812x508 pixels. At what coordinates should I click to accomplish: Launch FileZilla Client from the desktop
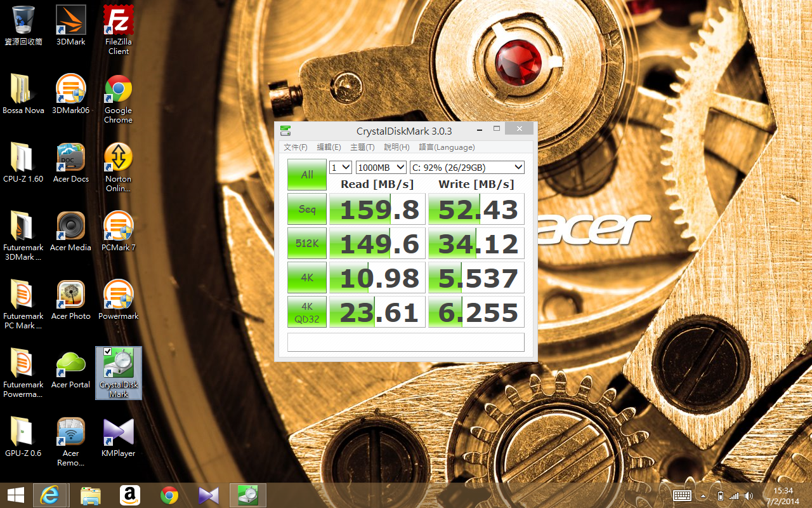pyautogui.click(x=119, y=30)
